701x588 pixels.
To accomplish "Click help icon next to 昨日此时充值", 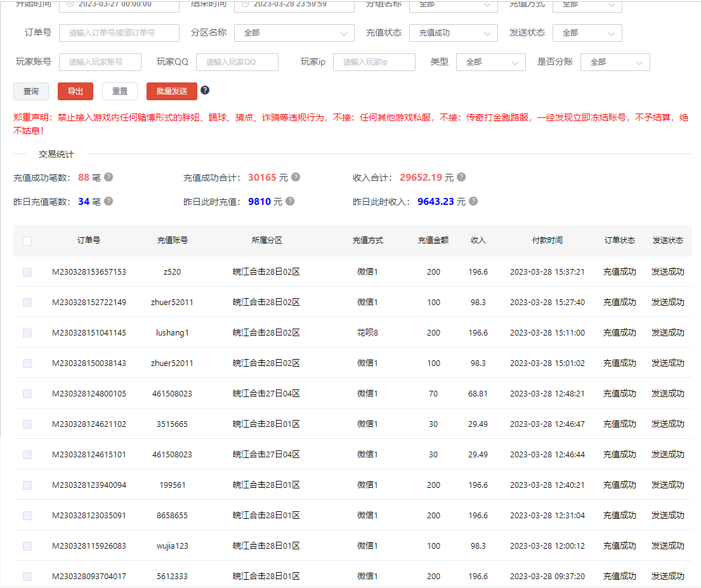I will (290, 201).
